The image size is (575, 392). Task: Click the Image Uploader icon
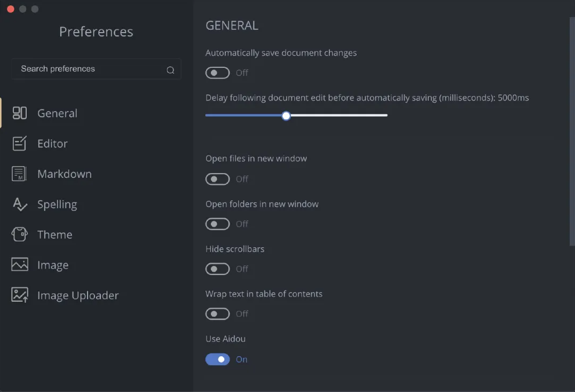(x=19, y=295)
